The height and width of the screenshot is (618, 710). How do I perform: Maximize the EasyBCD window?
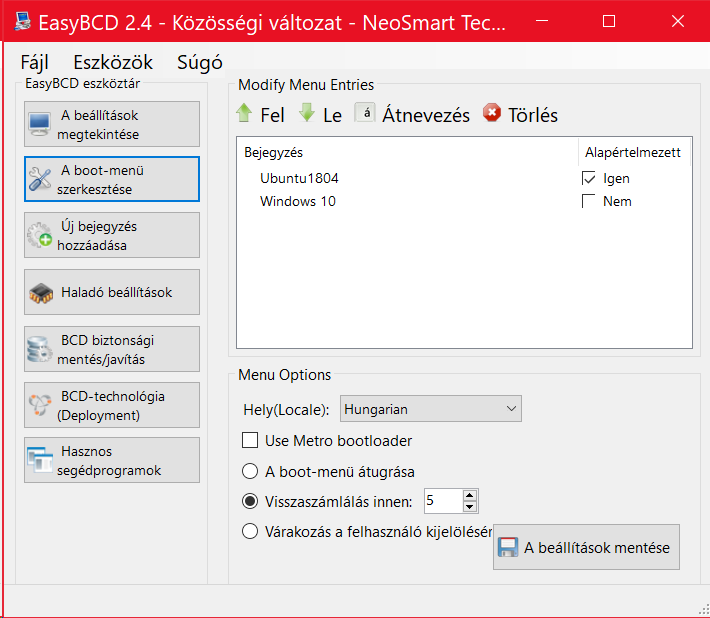(609, 21)
